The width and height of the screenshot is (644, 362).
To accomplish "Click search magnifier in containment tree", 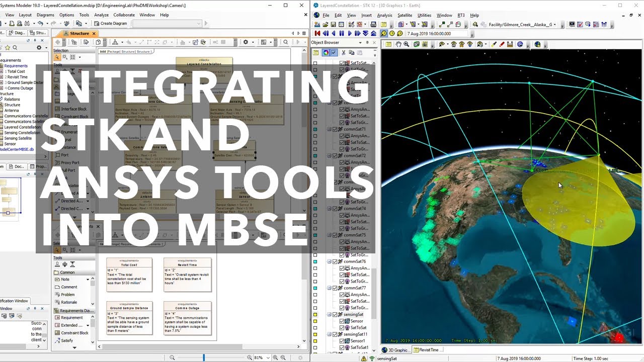I will coord(15,48).
